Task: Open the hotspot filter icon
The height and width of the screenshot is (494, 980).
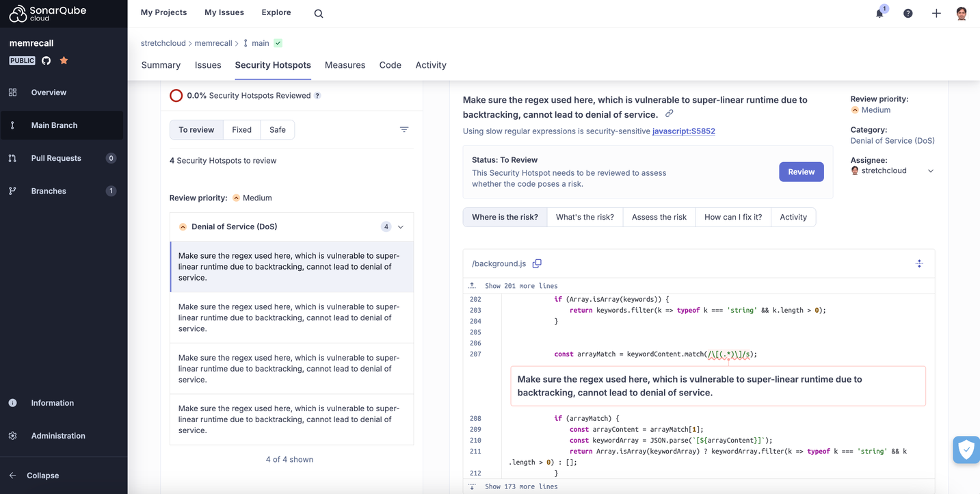Action: [x=403, y=129]
